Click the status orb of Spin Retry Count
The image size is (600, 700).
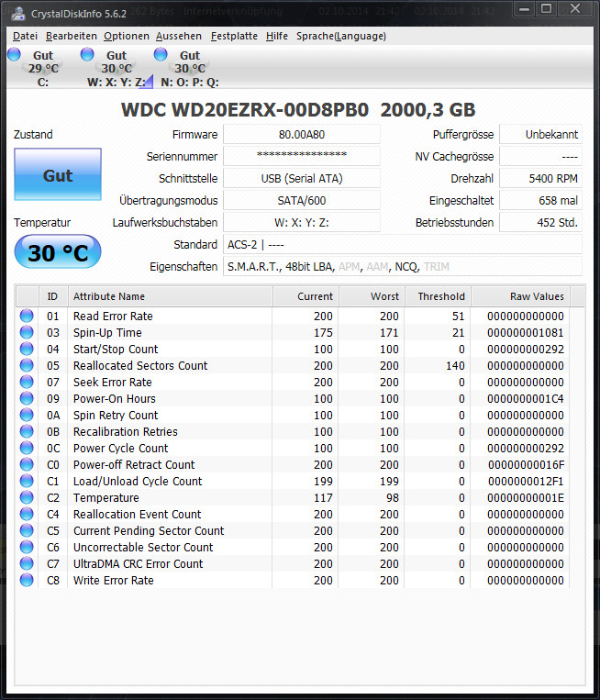tap(27, 415)
